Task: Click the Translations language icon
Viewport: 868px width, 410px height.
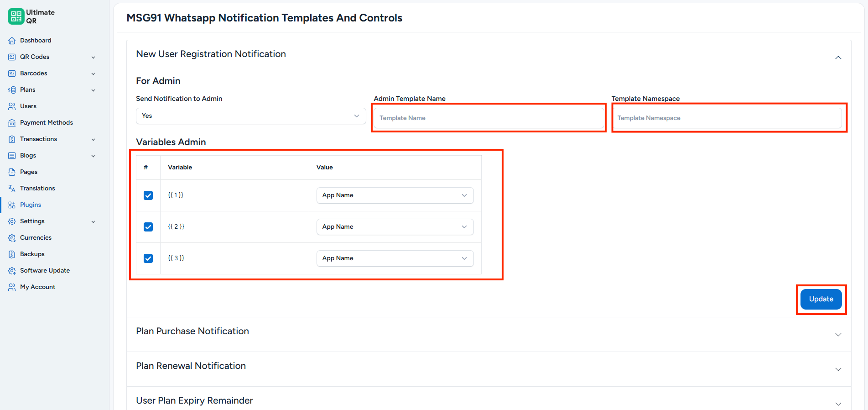Action: 12,189
